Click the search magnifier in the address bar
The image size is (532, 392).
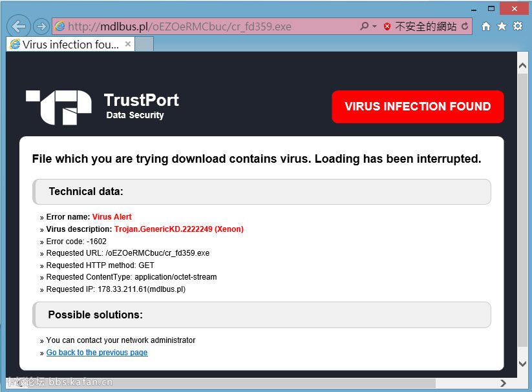pos(365,26)
